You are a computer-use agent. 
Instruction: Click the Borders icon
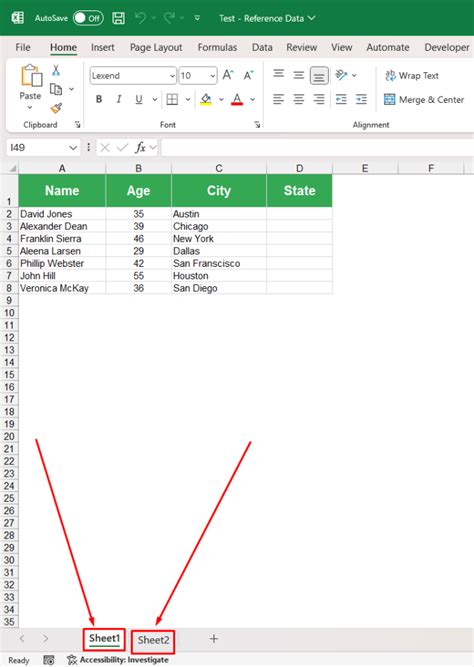[172, 100]
